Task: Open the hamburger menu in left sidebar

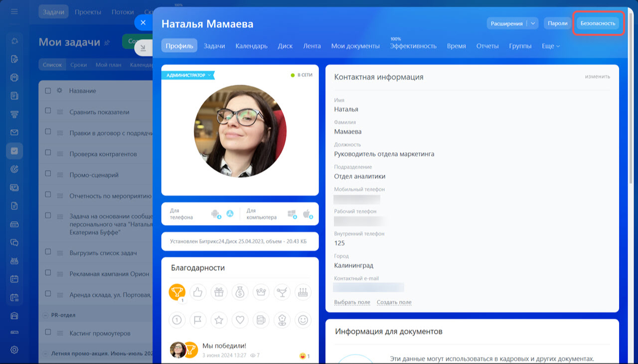Action: coord(14,11)
